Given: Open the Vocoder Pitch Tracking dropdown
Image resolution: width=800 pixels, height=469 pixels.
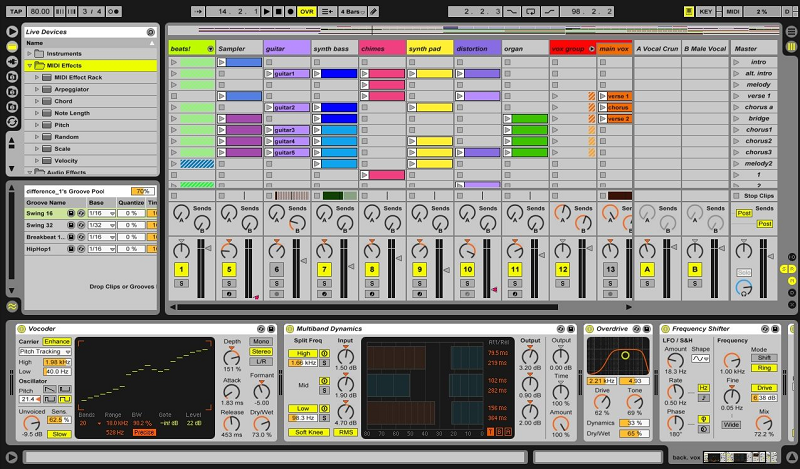Looking at the screenshot, I should click(x=45, y=352).
